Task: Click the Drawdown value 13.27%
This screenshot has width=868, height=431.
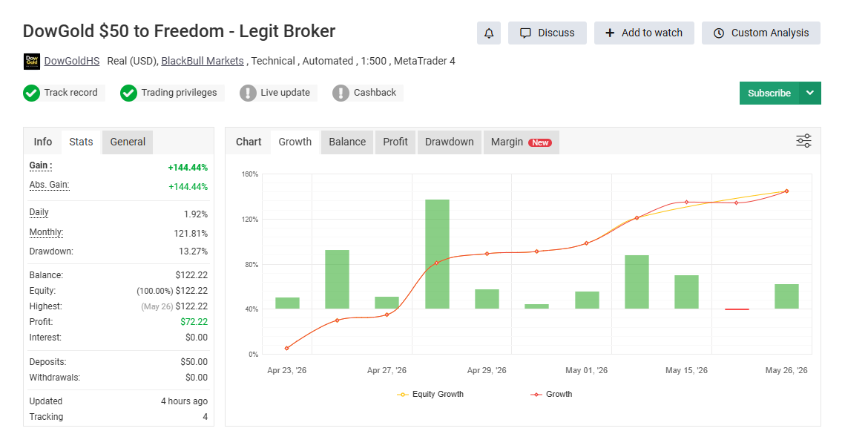Action: click(x=191, y=251)
